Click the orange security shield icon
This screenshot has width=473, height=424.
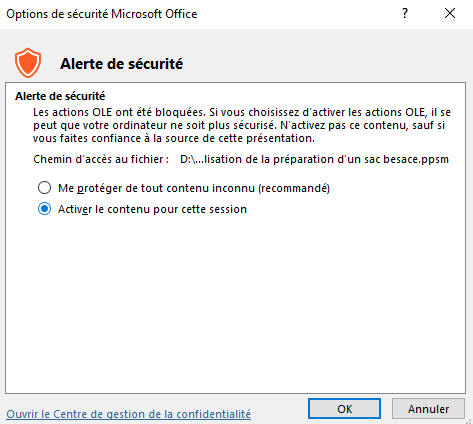[x=28, y=63]
